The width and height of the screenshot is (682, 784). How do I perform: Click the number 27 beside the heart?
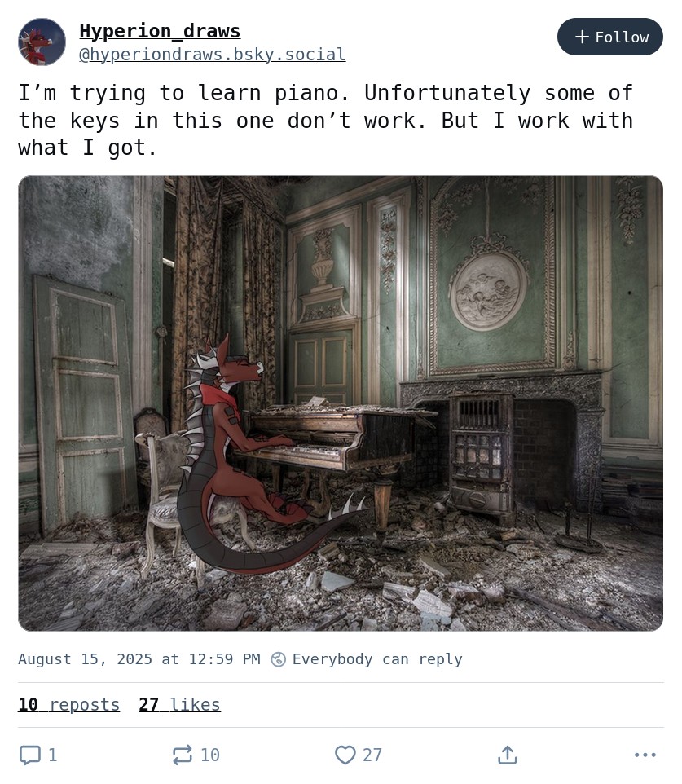pyautogui.click(x=372, y=755)
